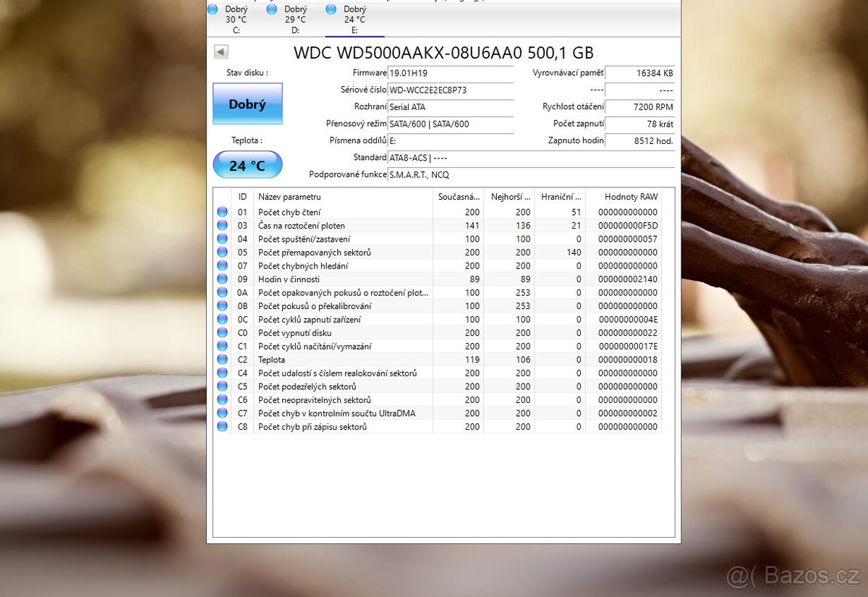Click status icon of row C0 vypnutí disku

point(222,333)
